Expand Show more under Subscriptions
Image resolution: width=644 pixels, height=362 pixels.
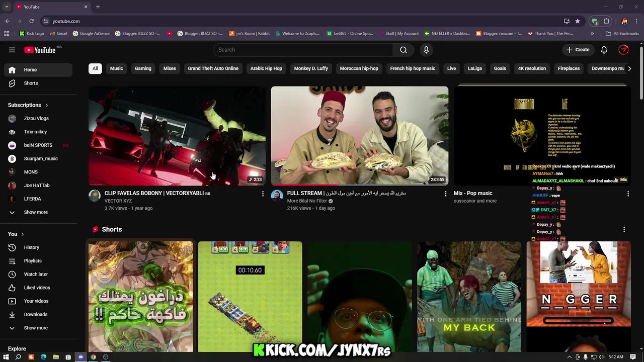point(39,212)
